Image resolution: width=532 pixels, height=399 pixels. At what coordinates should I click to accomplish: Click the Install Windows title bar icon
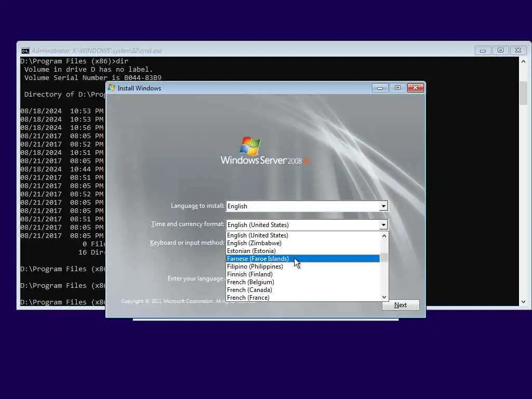tap(111, 88)
